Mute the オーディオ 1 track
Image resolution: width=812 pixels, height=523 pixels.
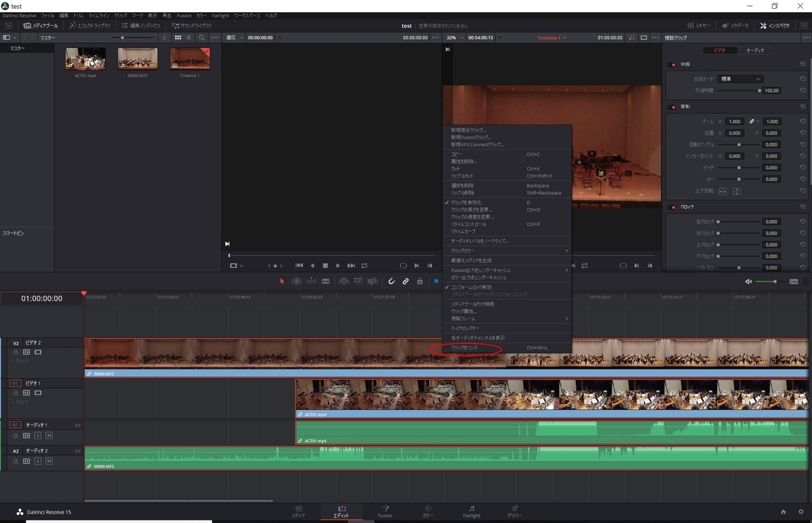coord(49,435)
